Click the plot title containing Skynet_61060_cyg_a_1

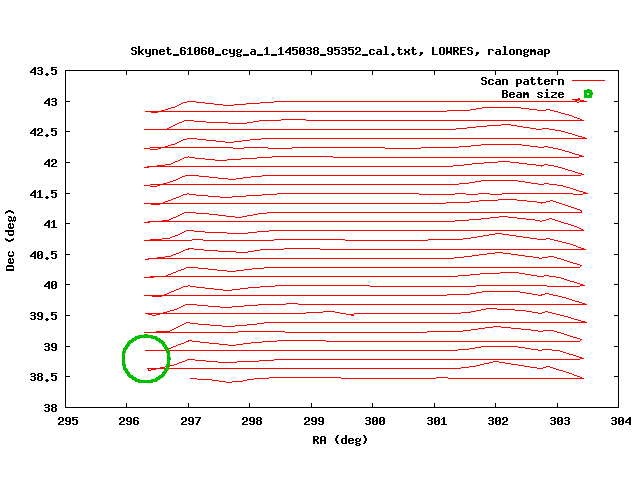[x=340, y=50]
